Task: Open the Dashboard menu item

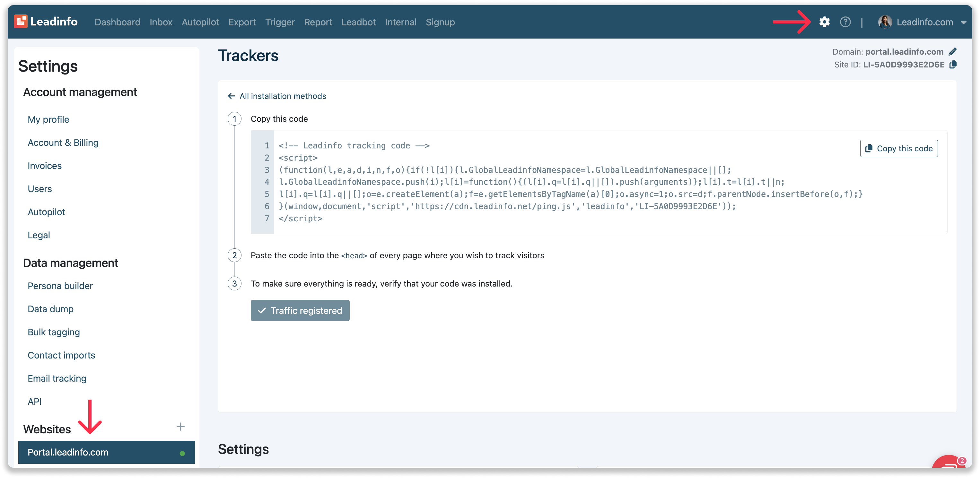Action: click(117, 22)
